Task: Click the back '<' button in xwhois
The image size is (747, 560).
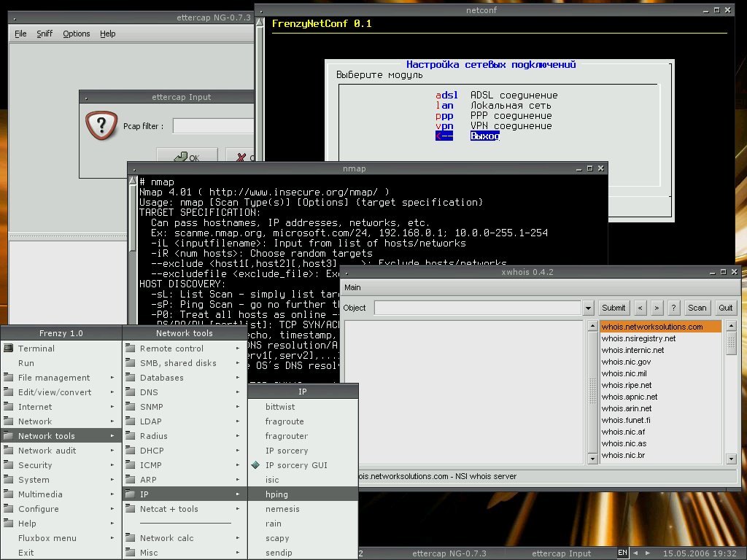Action: pos(640,308)
